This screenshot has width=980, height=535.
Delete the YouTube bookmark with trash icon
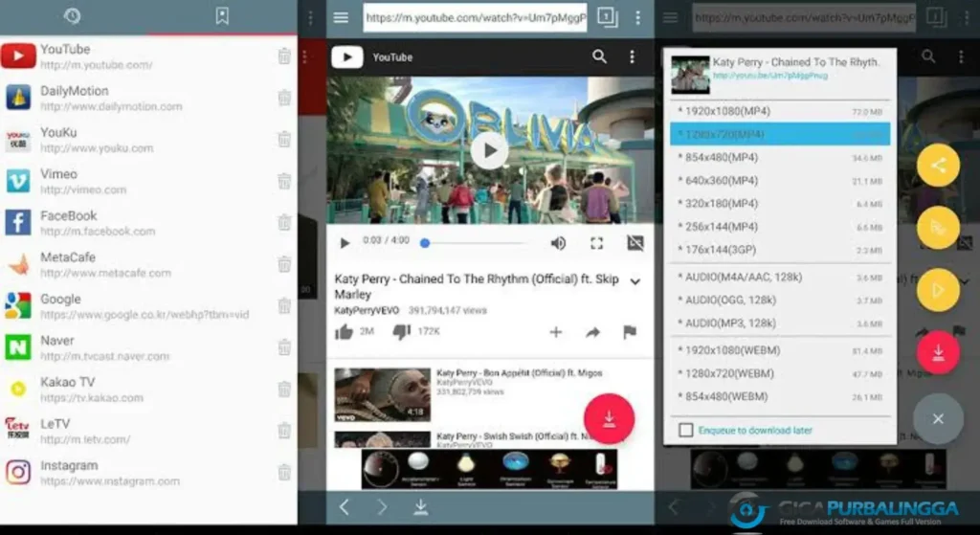tap(284, 56)
